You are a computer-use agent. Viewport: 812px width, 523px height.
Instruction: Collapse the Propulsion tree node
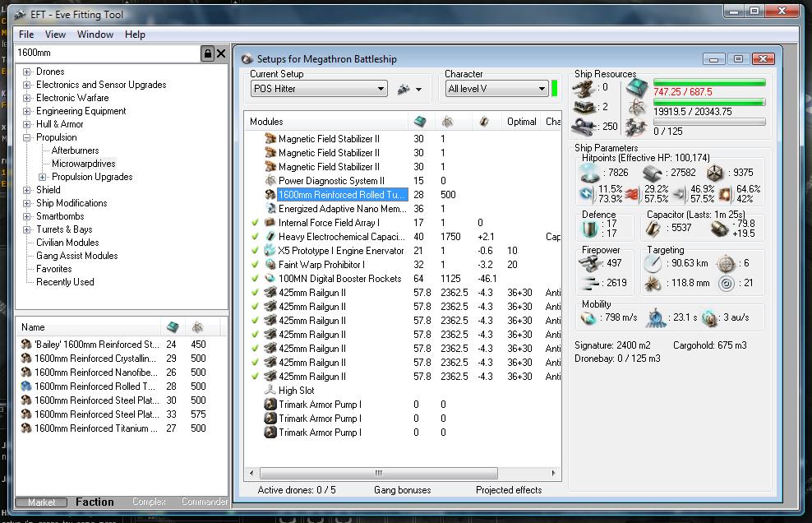coord(27,137)
